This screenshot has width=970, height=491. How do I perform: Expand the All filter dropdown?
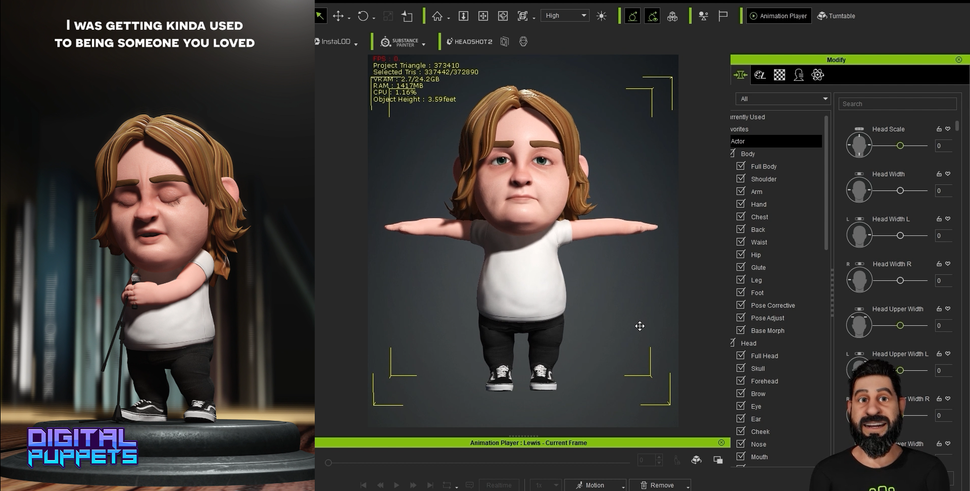pos(783,99)
